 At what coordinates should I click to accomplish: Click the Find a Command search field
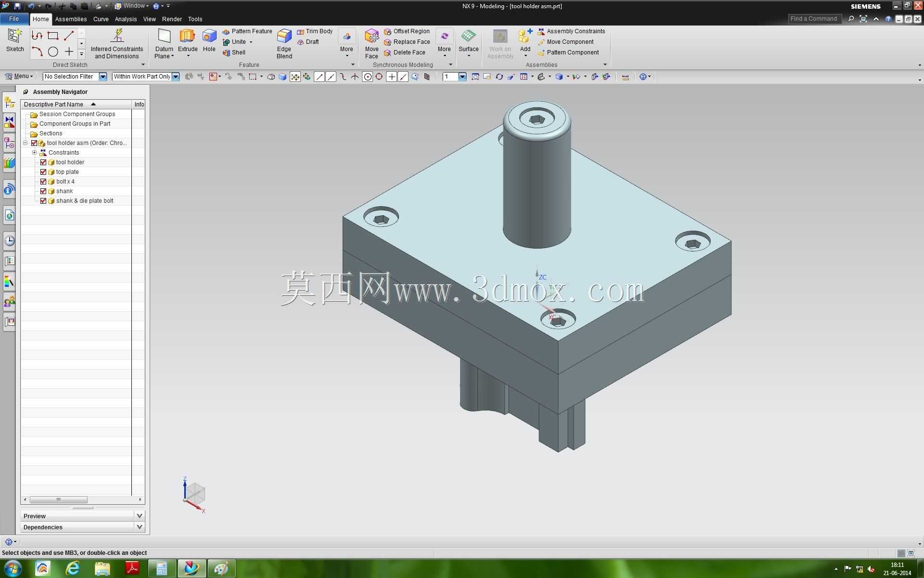[815, 19]
